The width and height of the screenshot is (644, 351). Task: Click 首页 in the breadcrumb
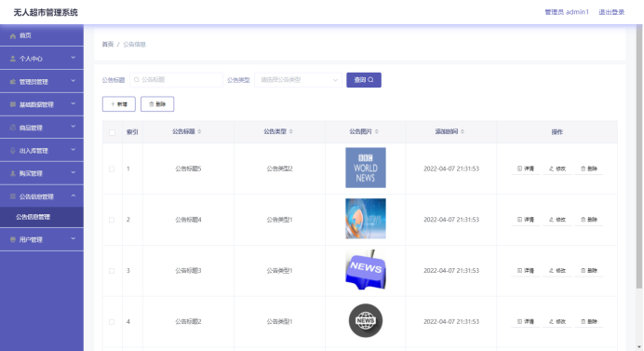click(x=108, y=45)
